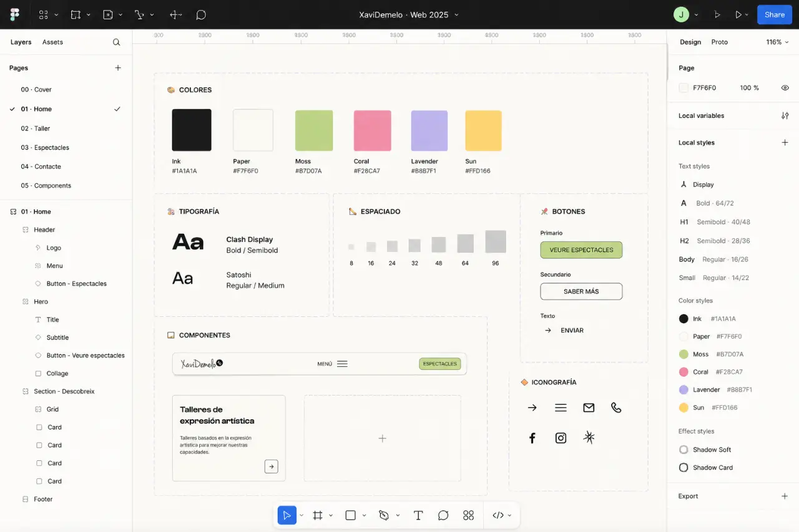Image resolution: width=799 pixels, height=532 pixels.
Task: Click the phone icon in Iconografía
Action: coord(616,408)
